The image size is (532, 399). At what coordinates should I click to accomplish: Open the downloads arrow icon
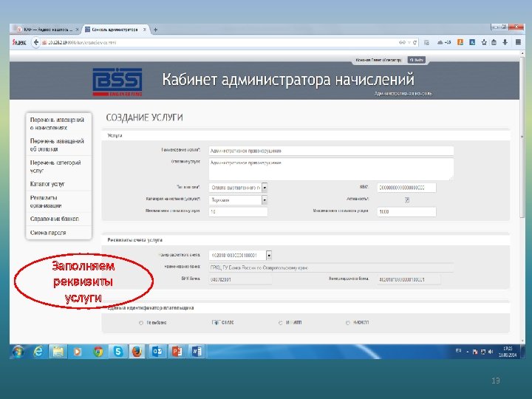(x=505, y=42)
